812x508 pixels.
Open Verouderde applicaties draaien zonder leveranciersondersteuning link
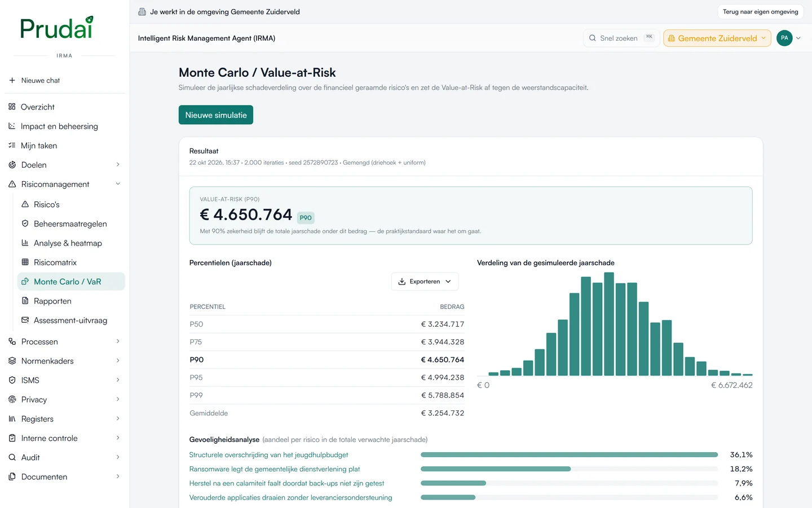point(290,497)
